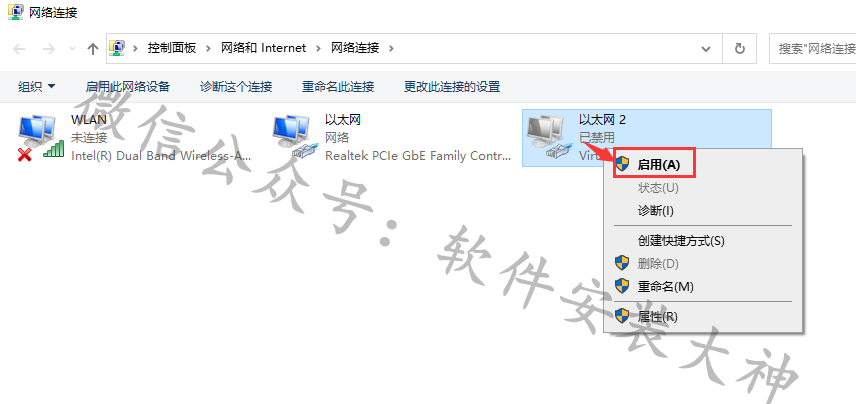The height and width of the screenshot is (404, 856).
Task: Click the 搜索"网络连接" search field
Action: click(x=812, y=49)
